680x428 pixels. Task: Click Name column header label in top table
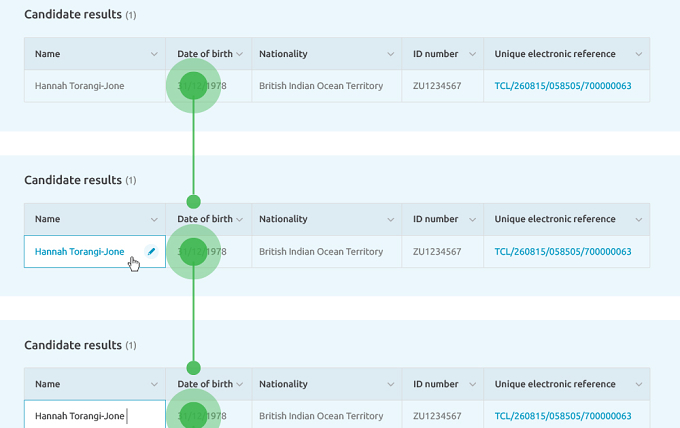pos(48,54)
